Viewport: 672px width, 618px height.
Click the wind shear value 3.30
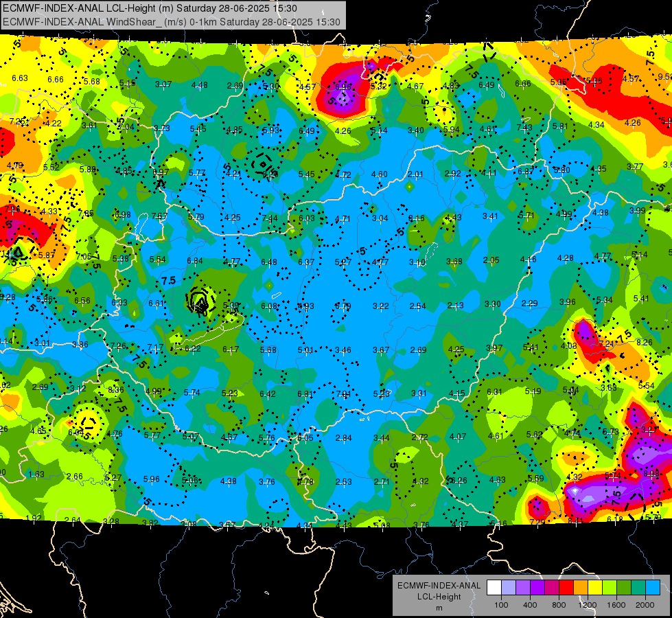(x=492, y=304)
